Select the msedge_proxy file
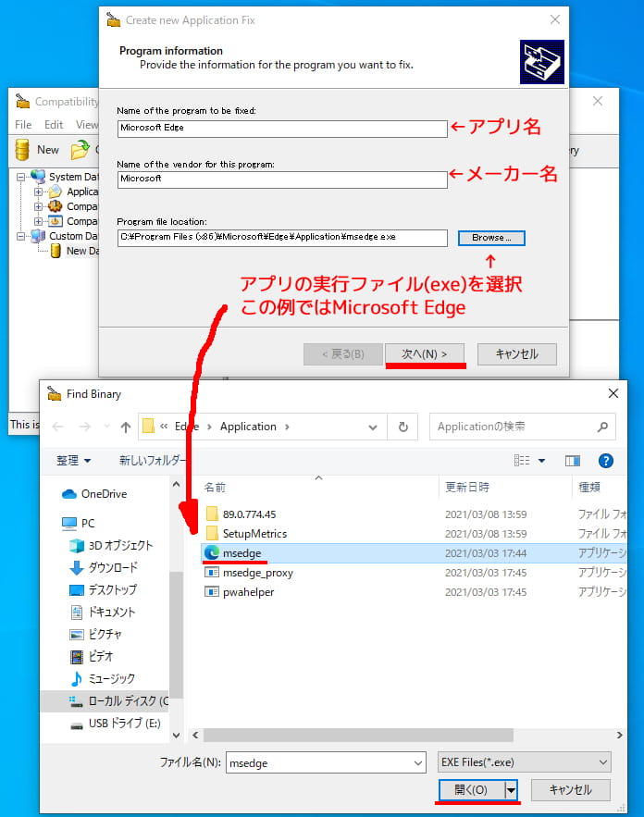The height and width of the screenshot is (817, 644). (257, 573)
